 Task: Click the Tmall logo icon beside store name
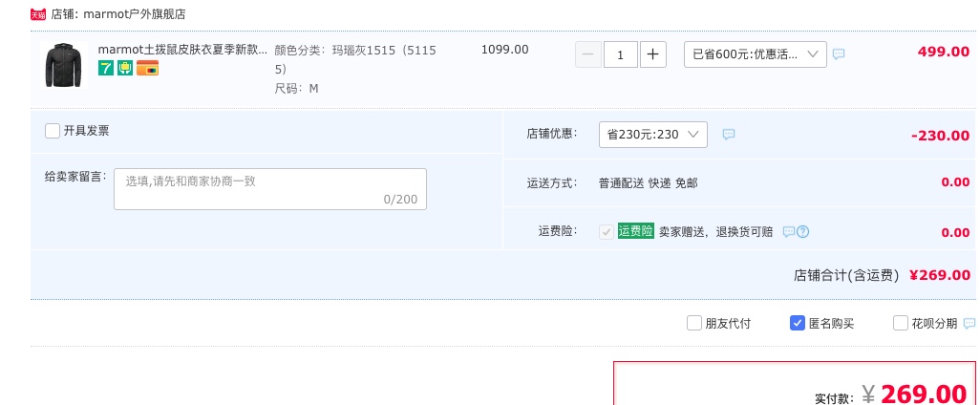(38, 14)
